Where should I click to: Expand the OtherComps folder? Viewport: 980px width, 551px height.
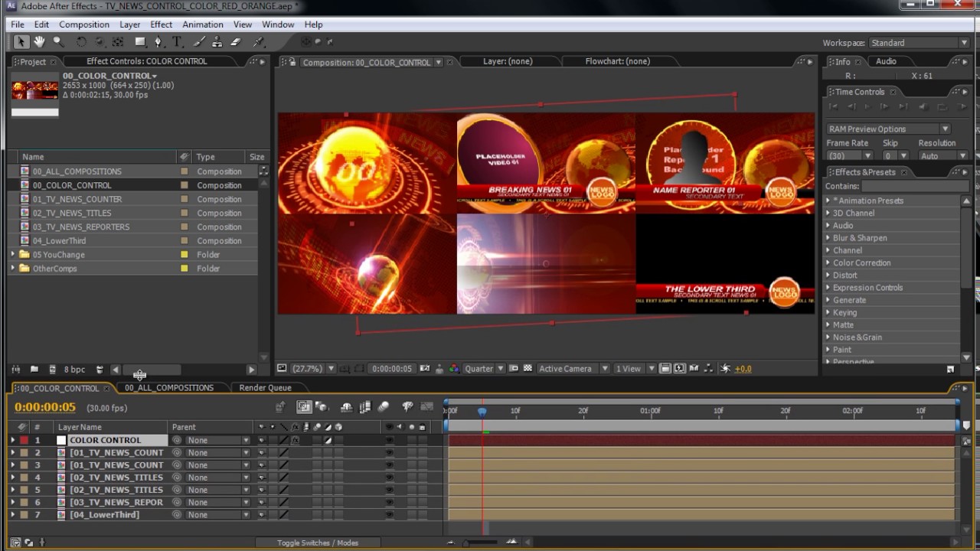pos(12,268)
